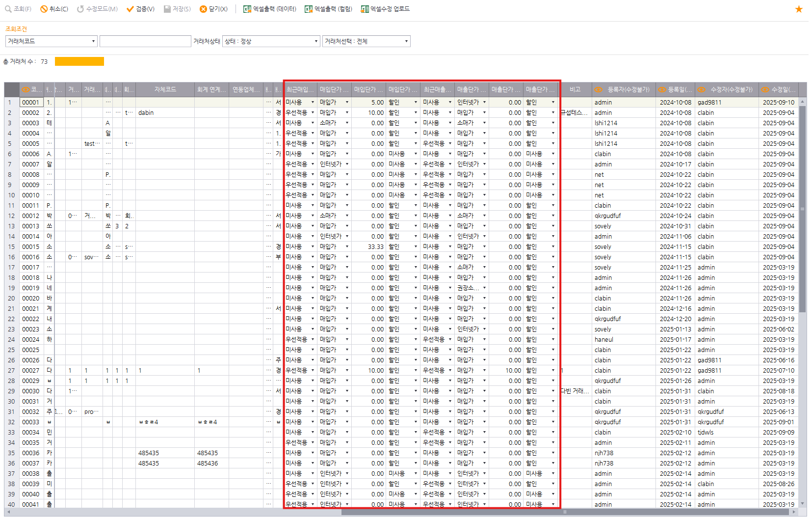The width and height of the screenshot is (812, 519).
Task: Click the 자체코드 column header
Action: tap(165, 89)
